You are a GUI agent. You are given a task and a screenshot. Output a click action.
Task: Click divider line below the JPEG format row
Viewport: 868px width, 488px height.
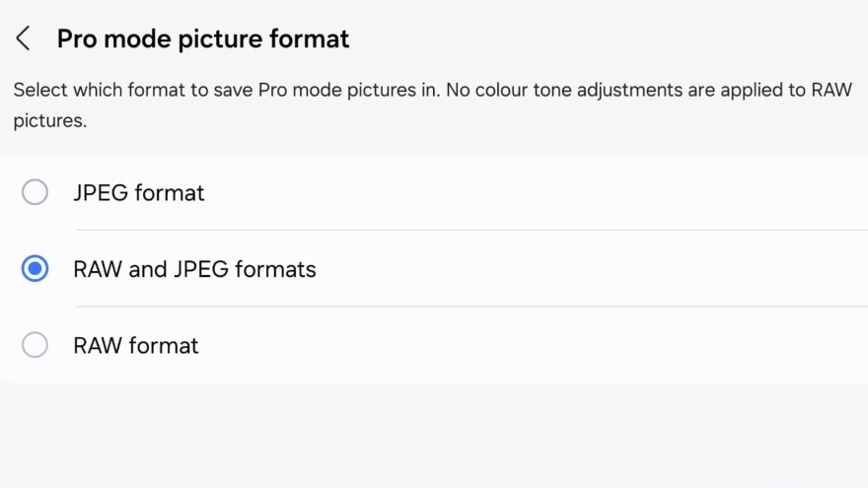471,230
